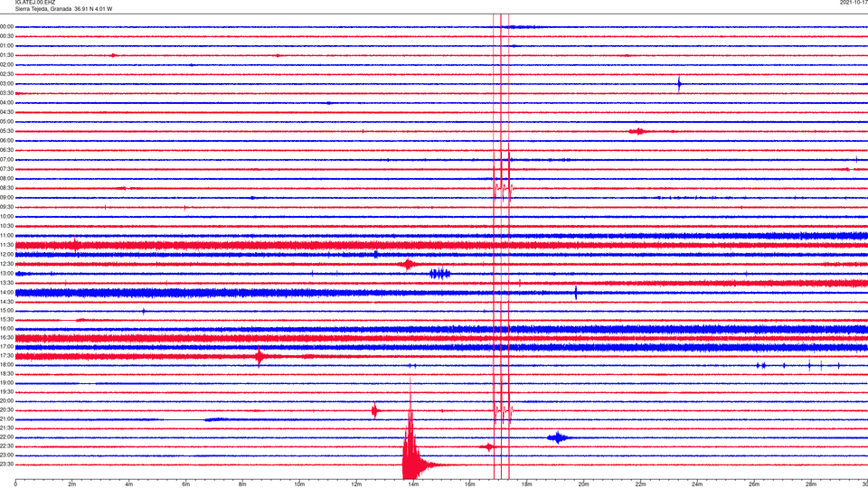Select the 18:00 trace time label
Screen dimensions: 868x488
pyautogui.click(x=6, y=364)
